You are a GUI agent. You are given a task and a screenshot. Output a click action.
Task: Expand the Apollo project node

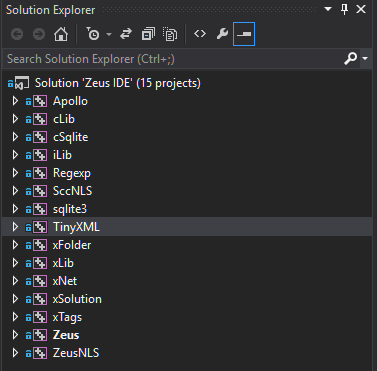tap(15, 101)
